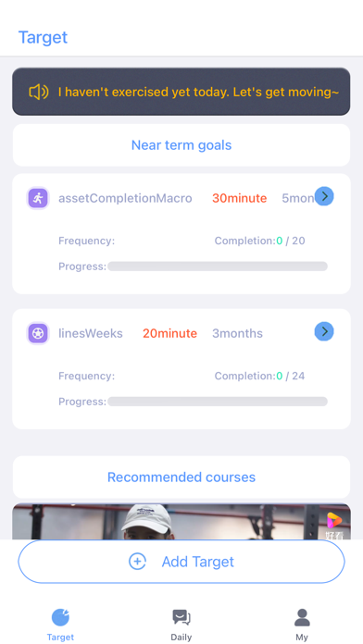Click the Recommended courses header
This screenshot has height=644, width=363.
coord(181,477)
